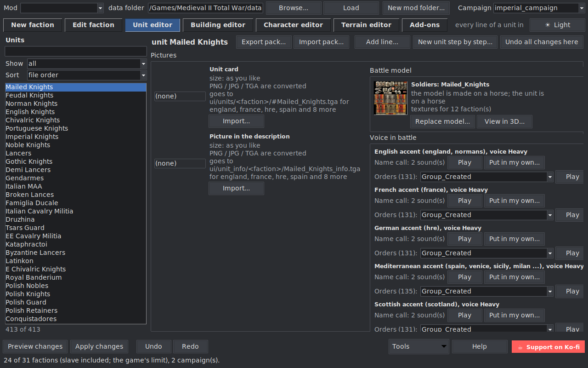Click the units search field

75,51
